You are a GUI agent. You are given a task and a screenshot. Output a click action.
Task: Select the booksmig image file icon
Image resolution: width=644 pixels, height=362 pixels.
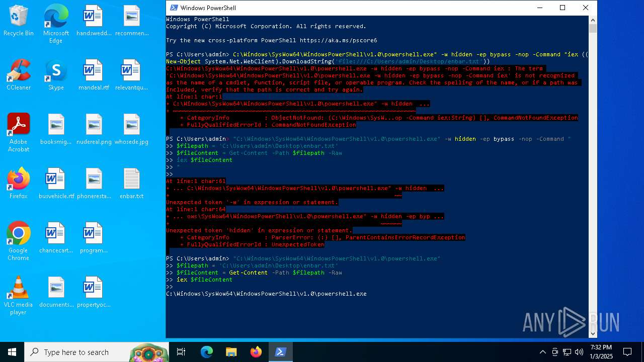(x=56, y=130)
